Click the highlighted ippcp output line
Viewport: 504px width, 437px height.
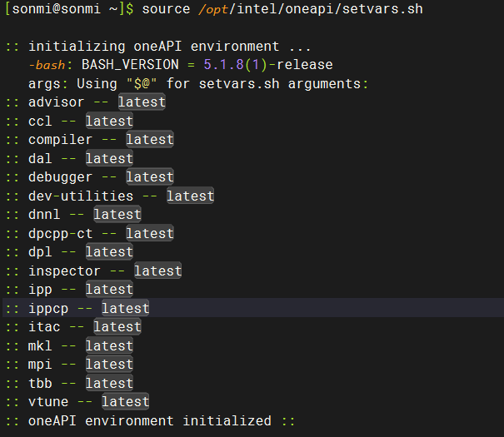[253, 308]
